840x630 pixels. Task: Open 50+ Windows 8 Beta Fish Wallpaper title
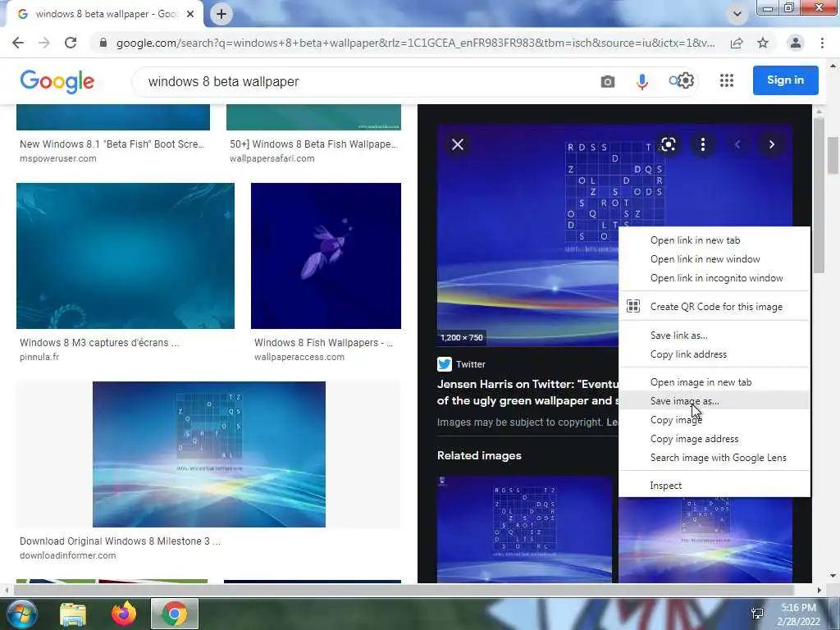pyautogui.click(x=313, y=144)
